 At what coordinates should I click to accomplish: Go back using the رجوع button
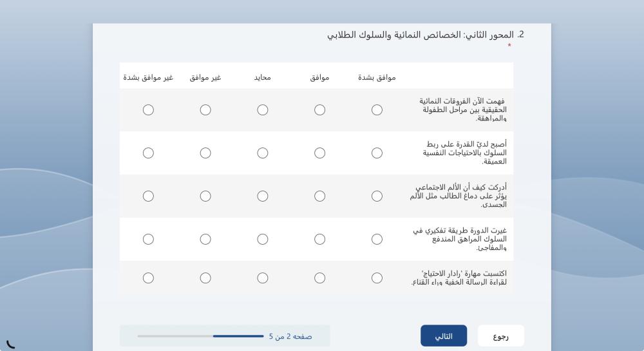point(500,336)
